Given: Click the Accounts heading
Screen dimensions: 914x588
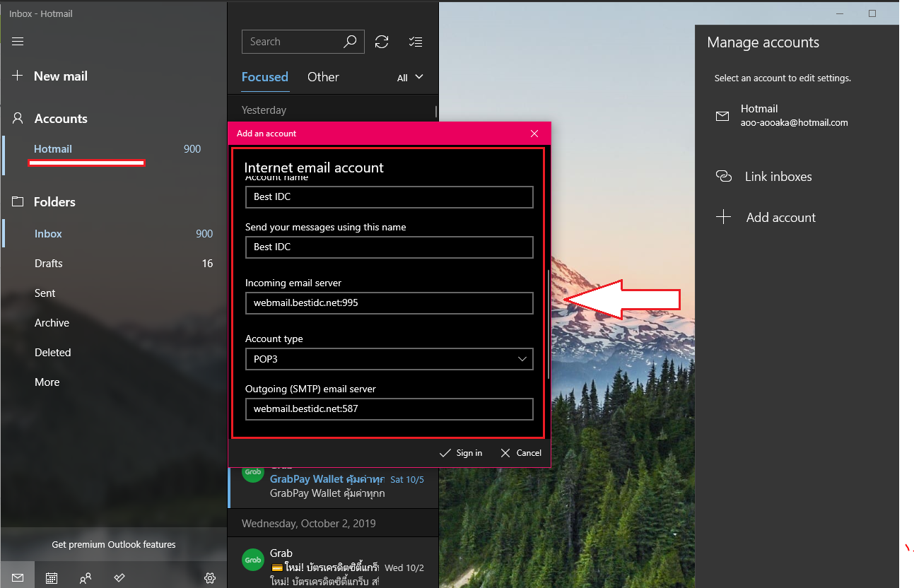Looking at the screenshot, I should click(61, 119).
